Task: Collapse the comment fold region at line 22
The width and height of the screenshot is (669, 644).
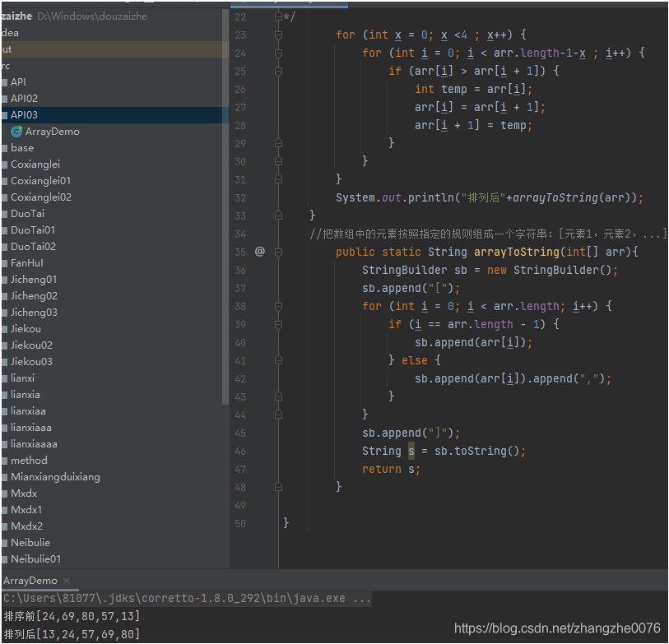Action: point(276,16)
